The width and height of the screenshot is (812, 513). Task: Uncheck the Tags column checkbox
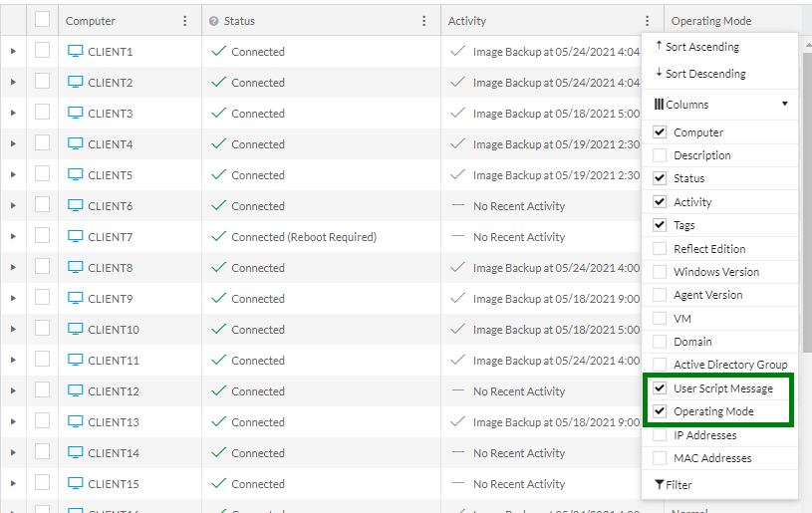click(660, 225)
